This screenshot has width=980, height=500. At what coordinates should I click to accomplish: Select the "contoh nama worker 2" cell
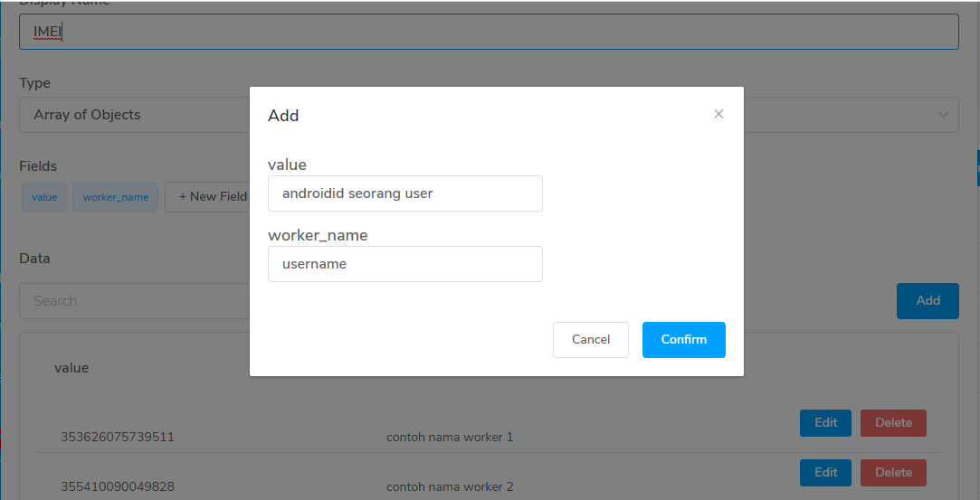(x=450, y=487)
